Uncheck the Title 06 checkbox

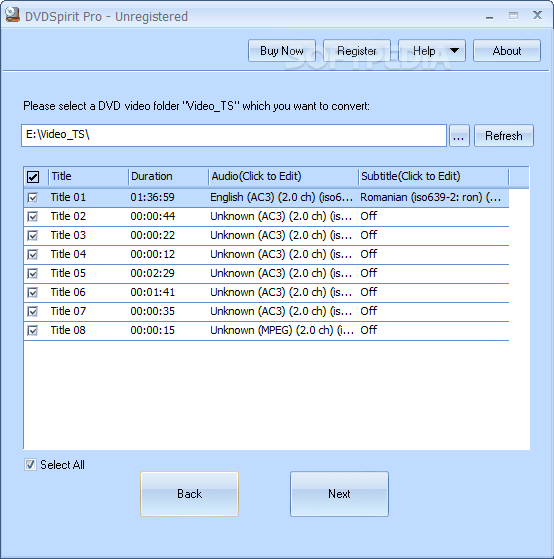pyautogui.click(x=32, y=292)
